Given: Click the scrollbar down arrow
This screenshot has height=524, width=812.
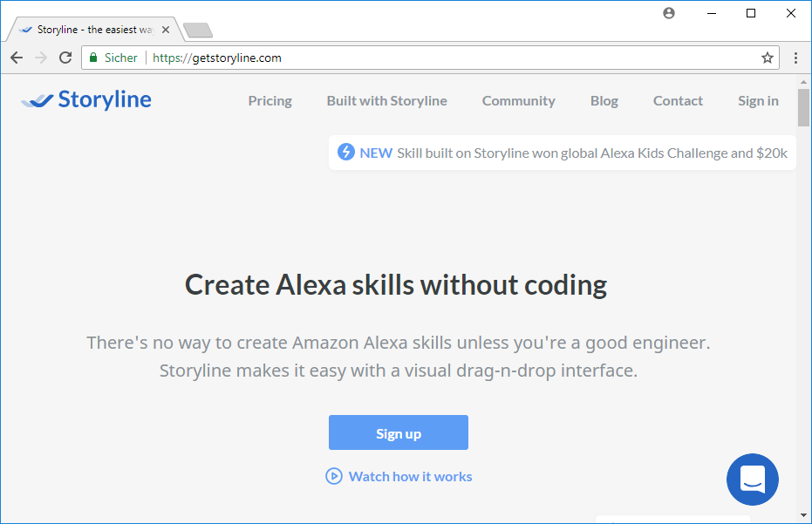Looking at the screenshot, I should (803, 515).
